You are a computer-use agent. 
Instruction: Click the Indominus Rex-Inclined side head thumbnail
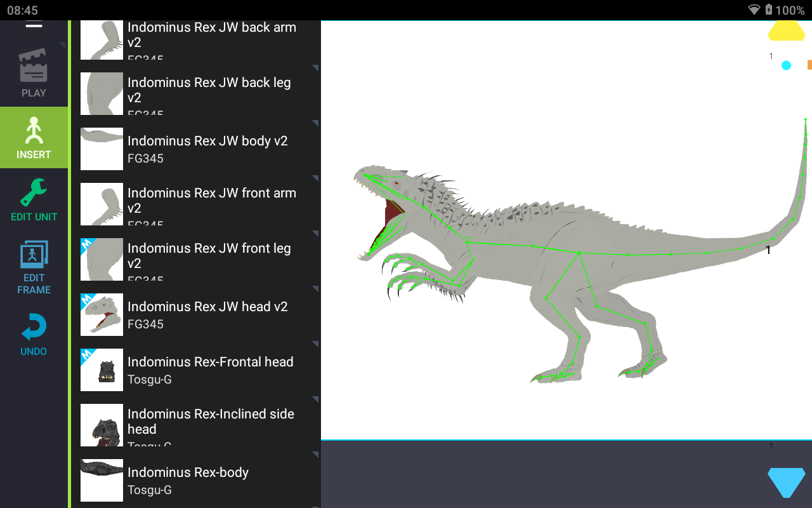pos(101,425)
